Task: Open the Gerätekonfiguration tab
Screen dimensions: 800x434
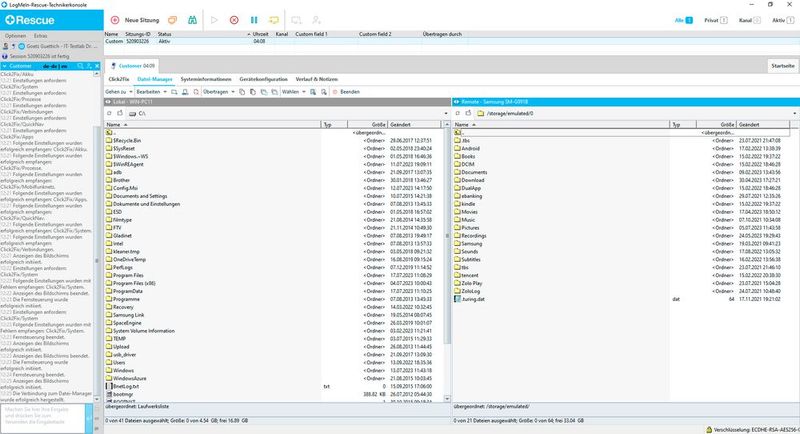Action: coord(263,78)
